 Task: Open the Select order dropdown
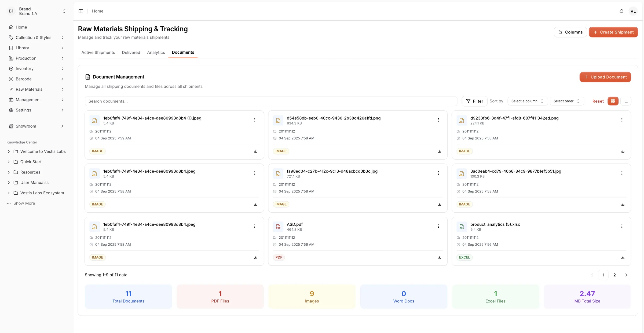click(x=567, y=101)
